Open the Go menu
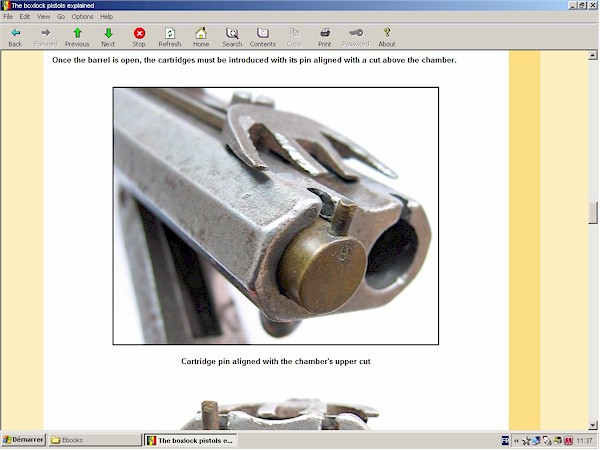The width and height of the screenshot is (600, 450). pos(61,16)
